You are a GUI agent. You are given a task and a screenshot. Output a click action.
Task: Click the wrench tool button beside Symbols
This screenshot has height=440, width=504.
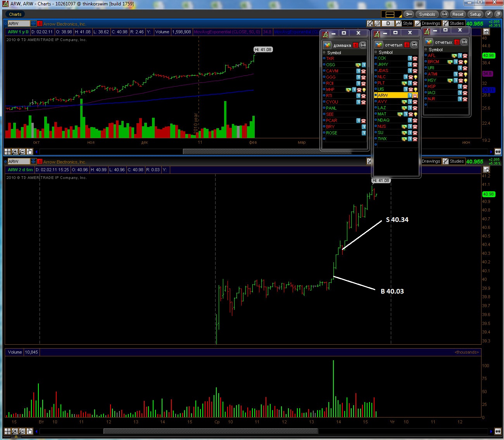[x=409, y=14]
